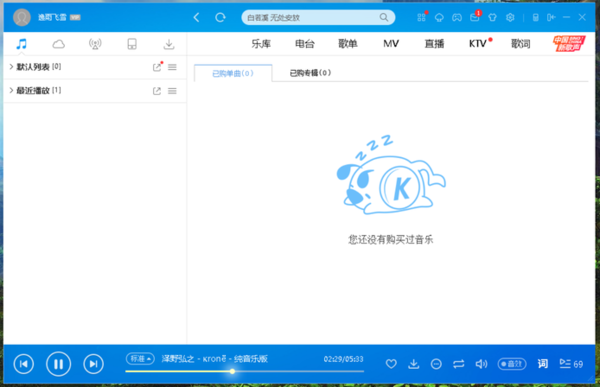The height and width of the screenshot is (387, 600).
Task: Open the 最近播放 list menu
Action: (x=172, y=91)
